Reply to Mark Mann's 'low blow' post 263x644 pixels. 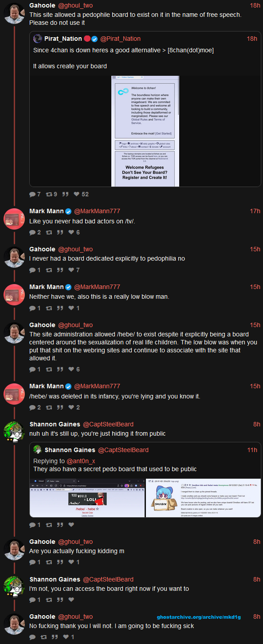pos(32,308)
